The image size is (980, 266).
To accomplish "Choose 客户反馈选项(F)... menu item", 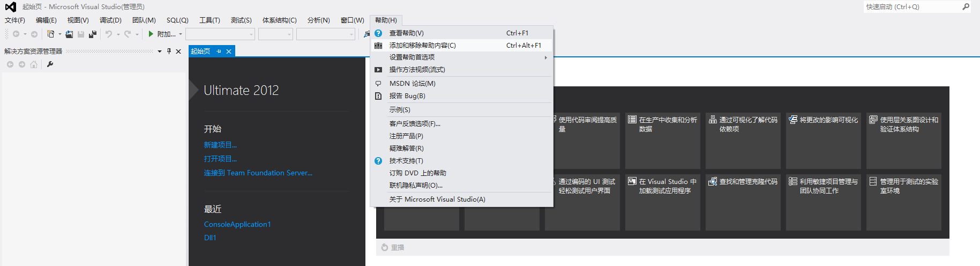I will pyautogui.click(x=461, y=124).
